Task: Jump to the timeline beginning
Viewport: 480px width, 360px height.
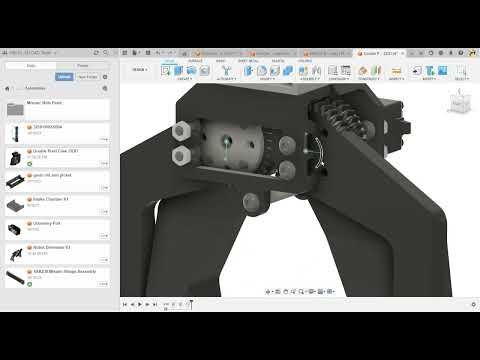Action: [125, 304]
